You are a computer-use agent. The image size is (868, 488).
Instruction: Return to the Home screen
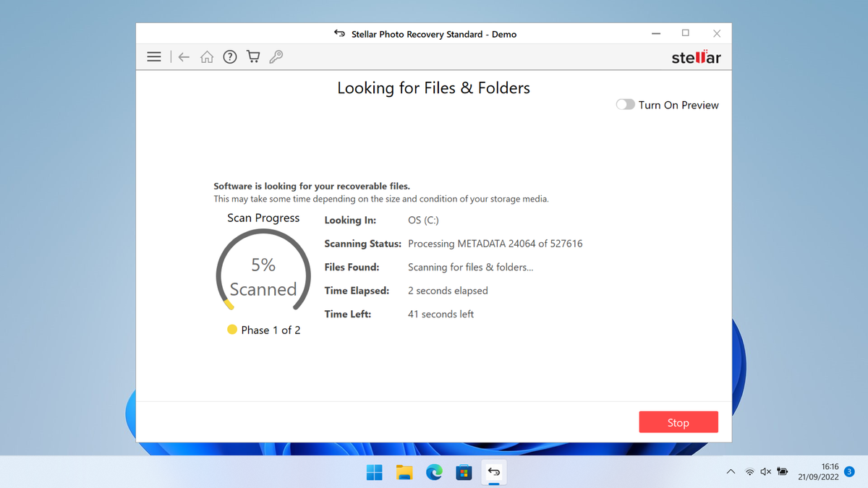click(x=206, y=56)
